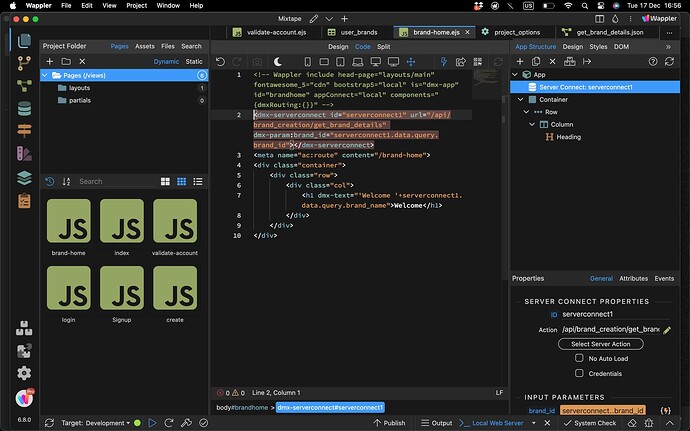
Task: Open the Styles tab in right panel
Action: [x=598, y=47]
